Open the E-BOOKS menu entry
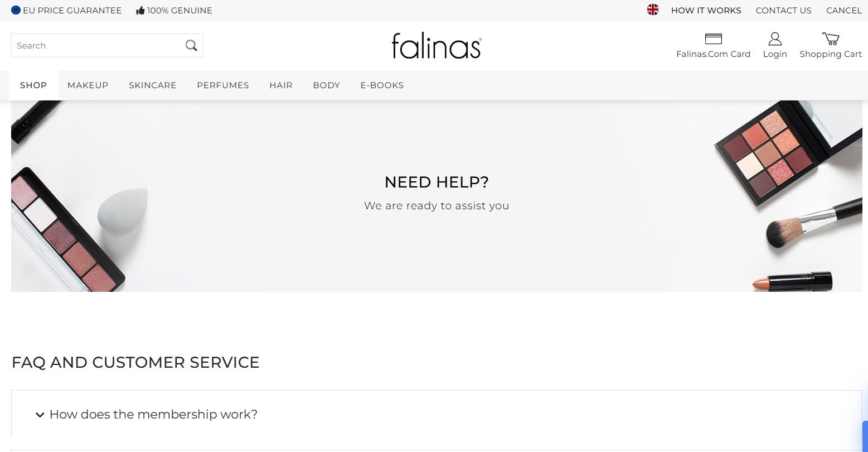This screenshot has height=452, width=868. (381, 85)
